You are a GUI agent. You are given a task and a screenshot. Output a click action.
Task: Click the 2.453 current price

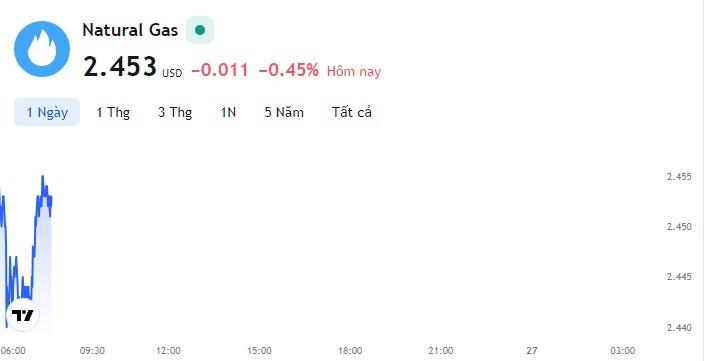[120, 66]
